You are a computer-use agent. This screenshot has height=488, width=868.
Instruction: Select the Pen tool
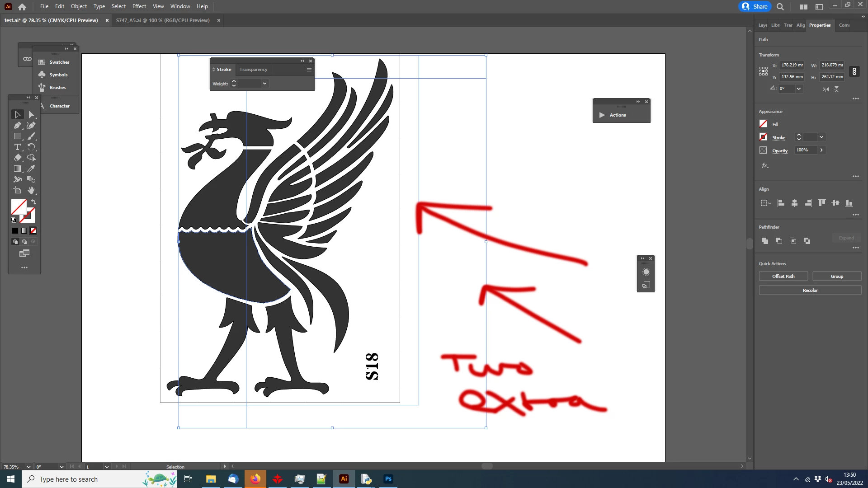pyautogui.click(x=18, y=126)
